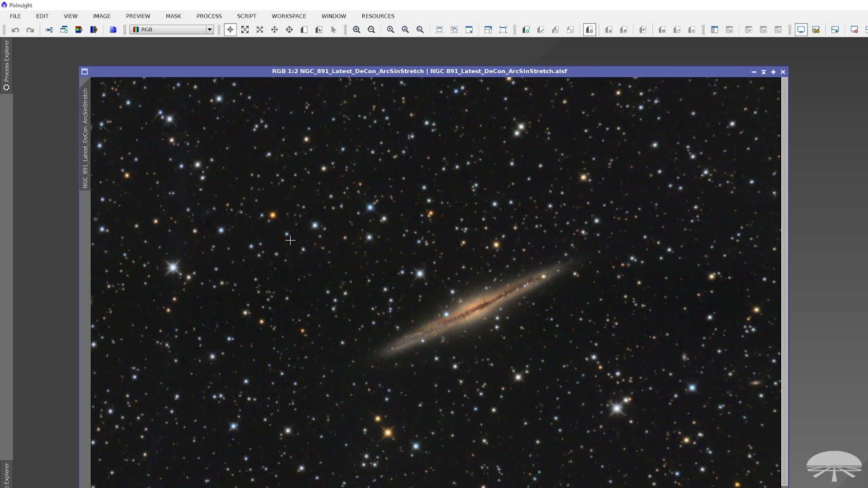
Task: Open the Process Explorer side tab
Action: point(7,65)
